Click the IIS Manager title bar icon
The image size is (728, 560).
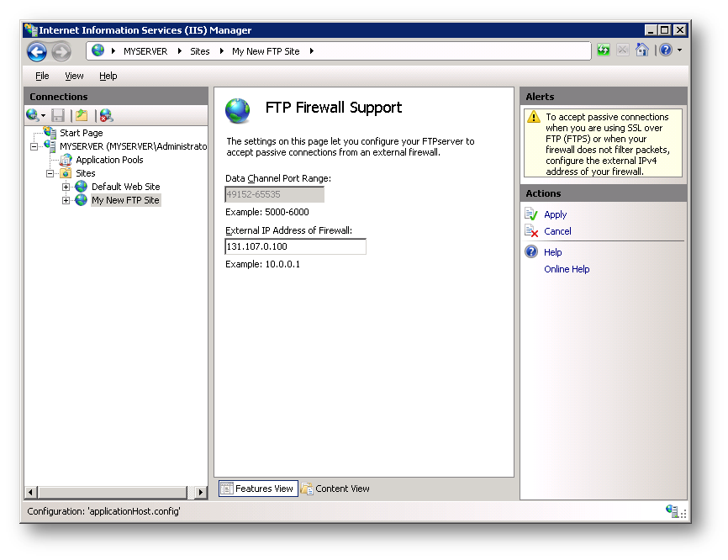[x=31, y=29]
